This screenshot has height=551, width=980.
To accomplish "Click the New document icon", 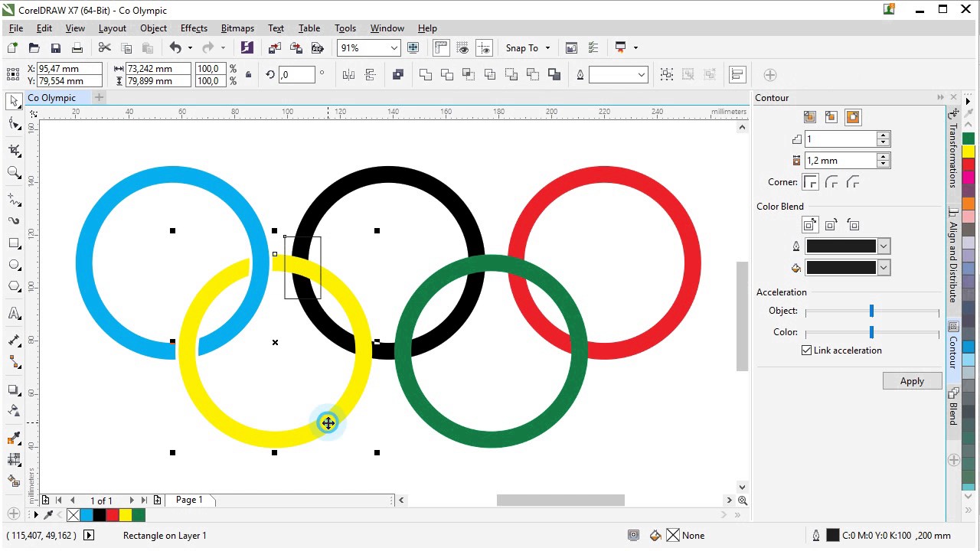I will [x=12, y=48].
